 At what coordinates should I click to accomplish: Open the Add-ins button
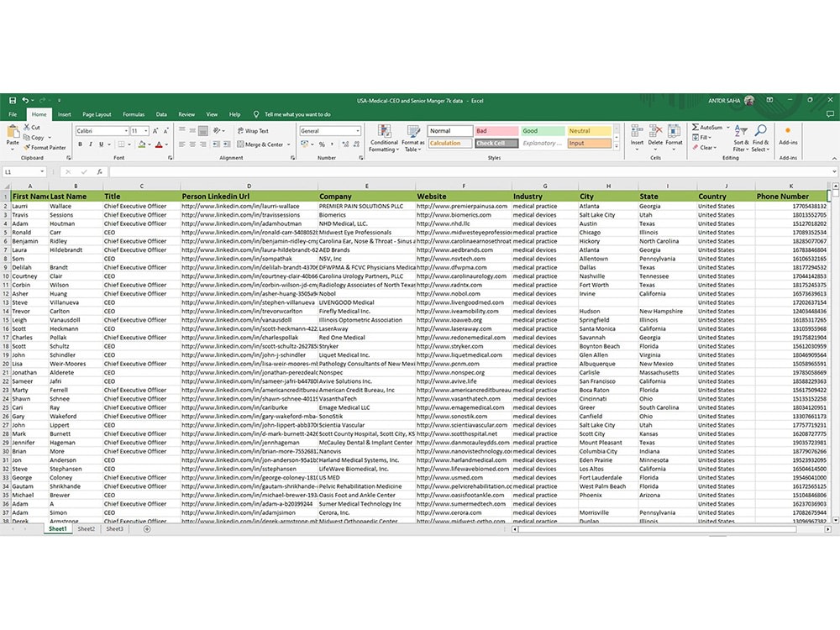click(x=788, y=135)
